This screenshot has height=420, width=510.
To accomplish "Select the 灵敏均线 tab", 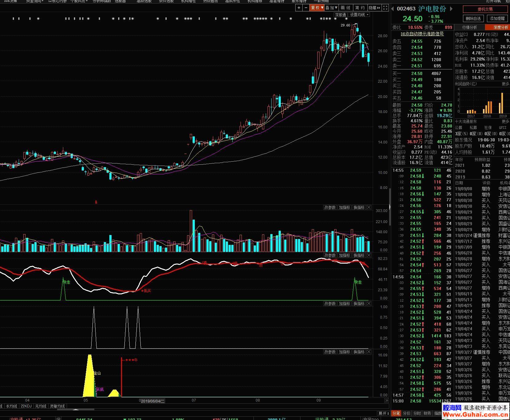I will click(57, 406).
